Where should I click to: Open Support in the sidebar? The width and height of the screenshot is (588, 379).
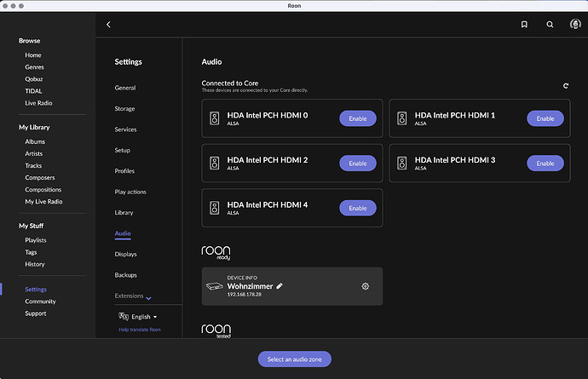click(36, 313)
